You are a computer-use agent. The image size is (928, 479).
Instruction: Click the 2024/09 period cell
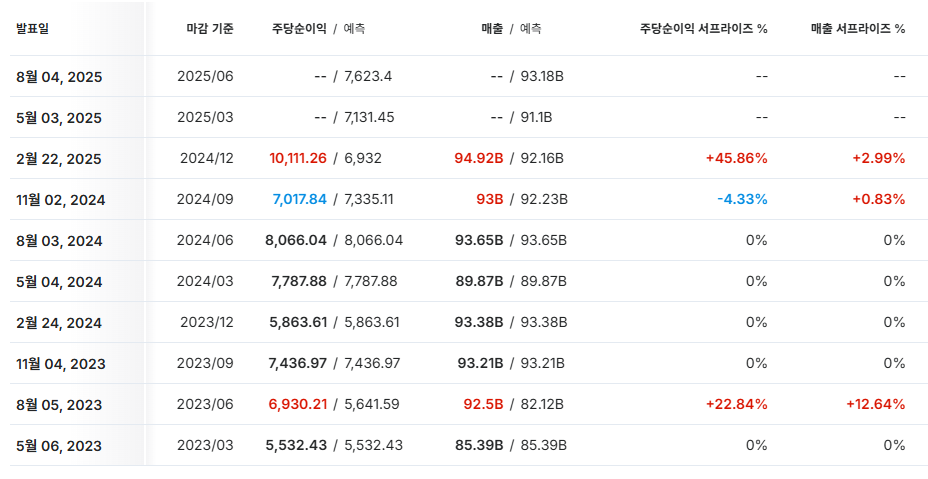tap(205, 200)
